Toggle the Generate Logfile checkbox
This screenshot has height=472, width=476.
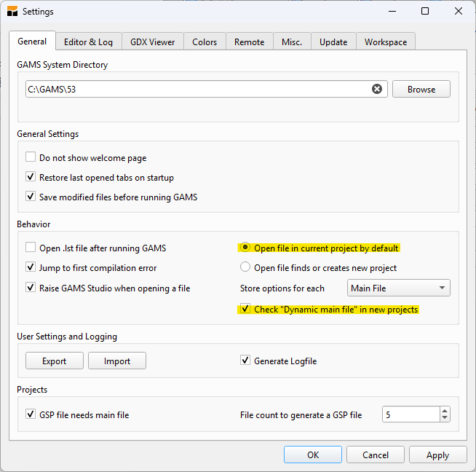click(245, 361)
